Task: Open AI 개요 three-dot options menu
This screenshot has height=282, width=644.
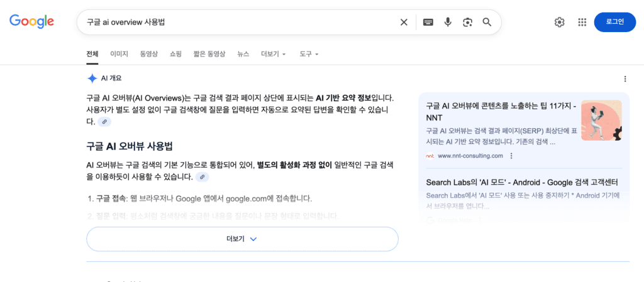Action: click(625, 79)
